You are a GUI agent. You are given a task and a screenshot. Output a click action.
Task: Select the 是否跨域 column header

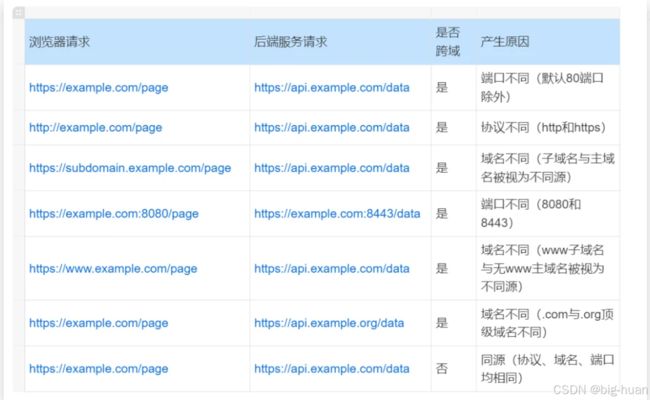[x=454, y=42]
